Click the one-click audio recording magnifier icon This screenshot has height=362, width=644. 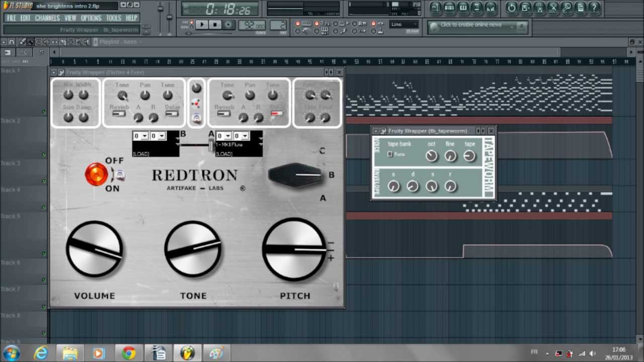(567, 8)
